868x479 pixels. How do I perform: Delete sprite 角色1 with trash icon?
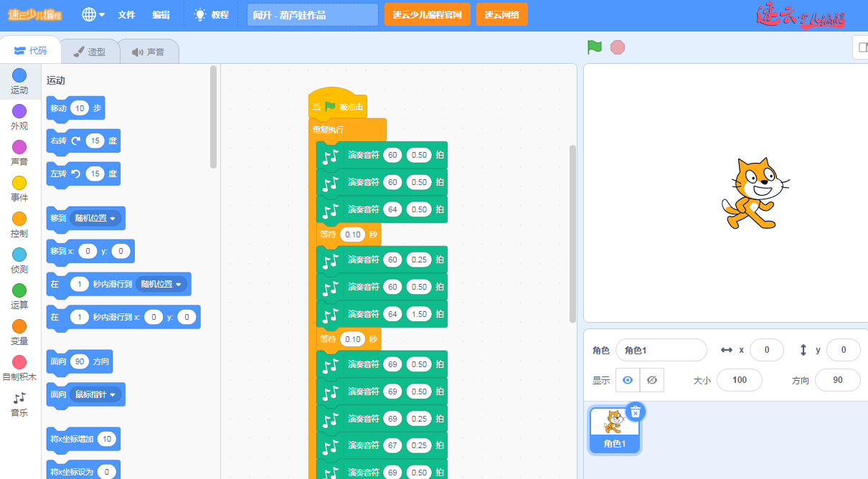point(636,411)
